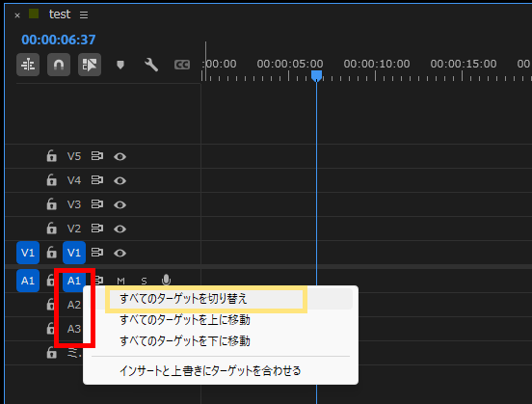Toggle lock on track A3
The height and width of the screenshot is (404, 532).
pos(50,328)
